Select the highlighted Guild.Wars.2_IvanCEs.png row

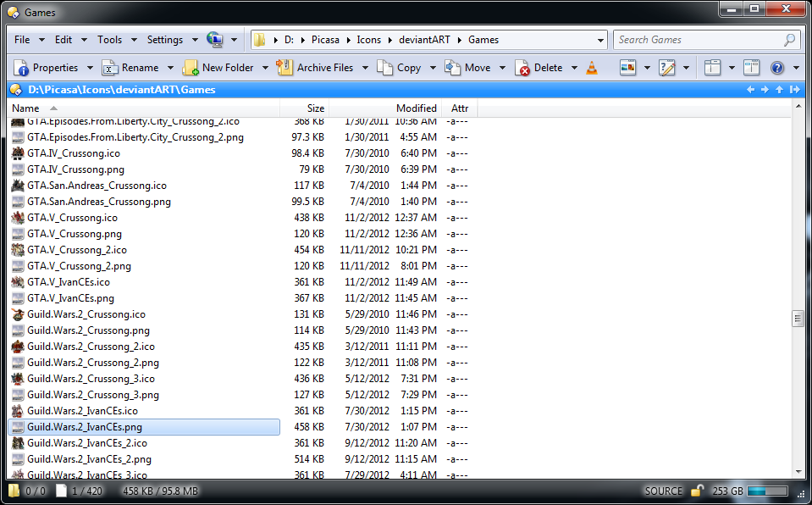click(144, 427)
